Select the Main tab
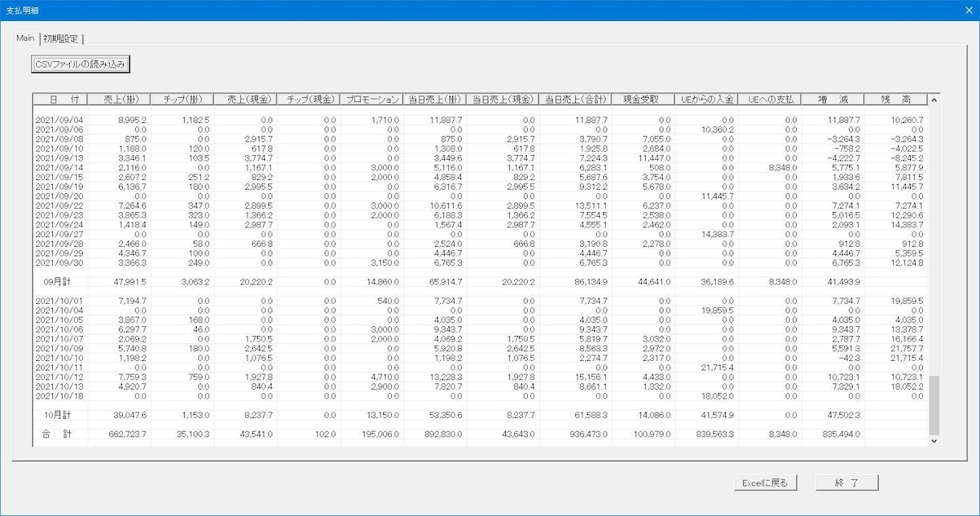 point(26,37)
